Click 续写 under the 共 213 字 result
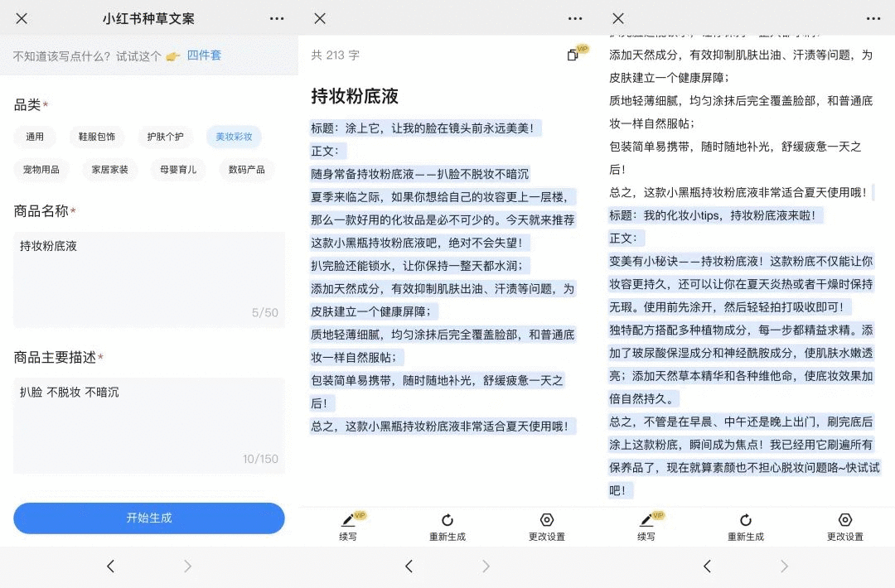 pos(348,527)
